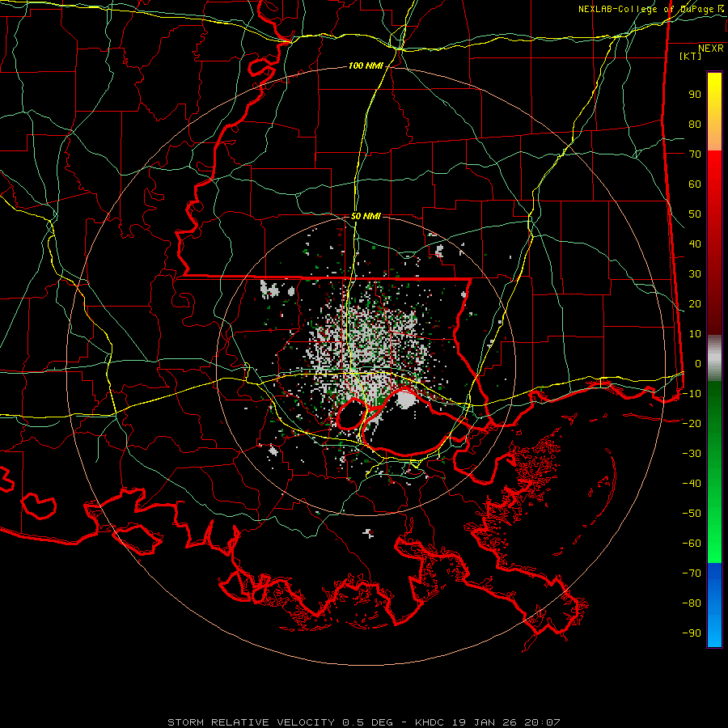Click the "50" value on the velocity scale

tap(695, 214)
